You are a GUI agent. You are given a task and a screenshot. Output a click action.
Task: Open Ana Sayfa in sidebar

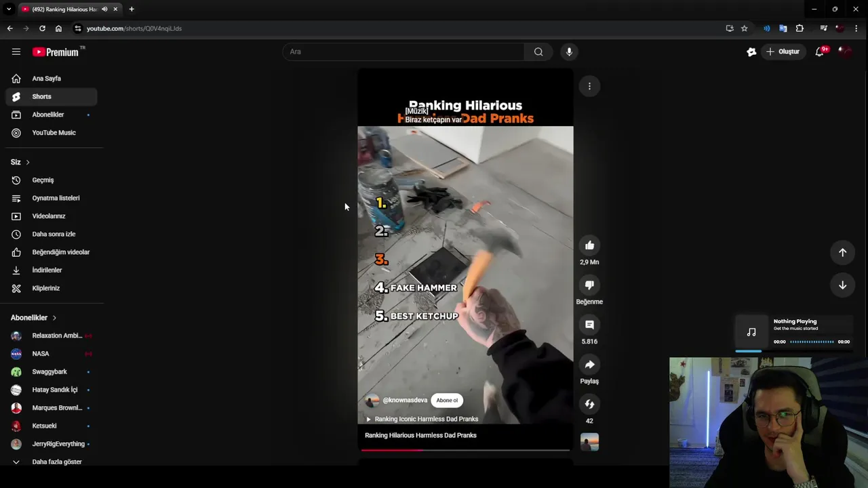[52, 79]
